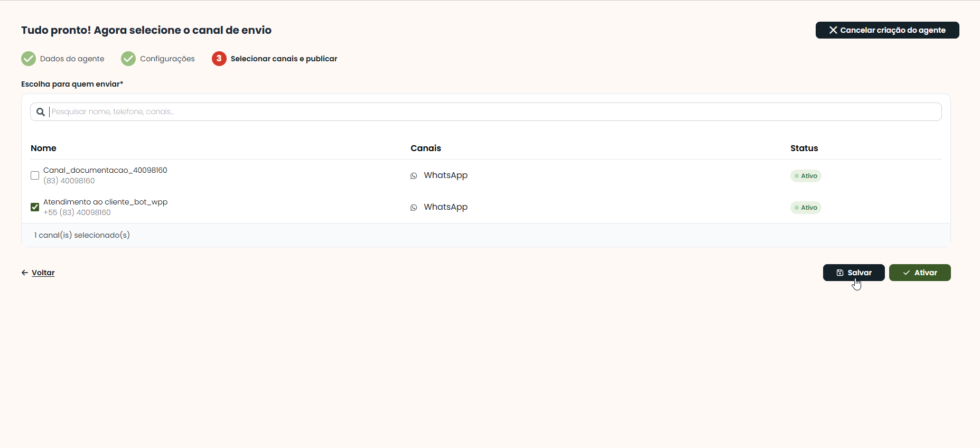Check the Canal_documentacao_40098160 checkbox
This screenshot has height=448, width=980.
point(35,175)
